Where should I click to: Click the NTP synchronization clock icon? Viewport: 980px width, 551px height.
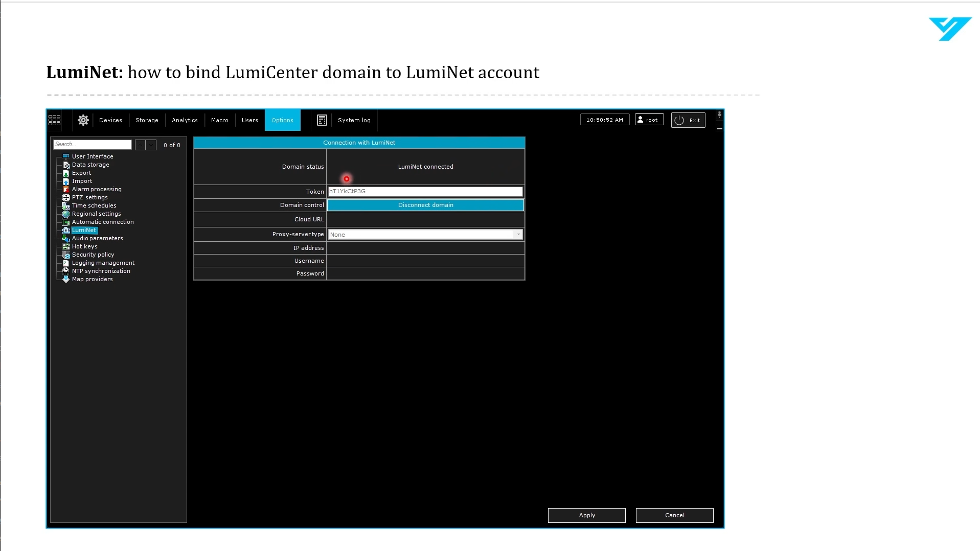pos(66,271)
